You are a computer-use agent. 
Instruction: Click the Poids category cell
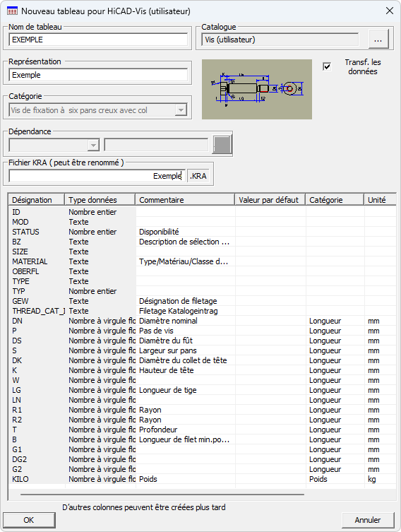(335, 479)
